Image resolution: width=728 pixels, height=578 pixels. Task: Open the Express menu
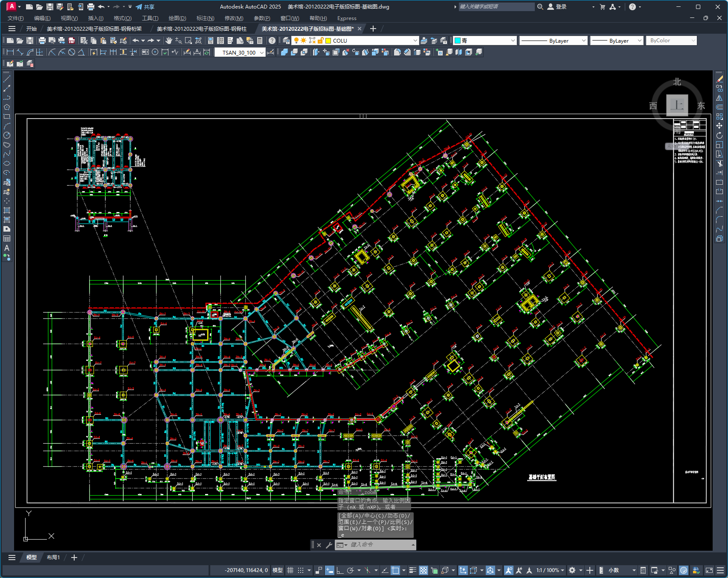coord(347,18)
